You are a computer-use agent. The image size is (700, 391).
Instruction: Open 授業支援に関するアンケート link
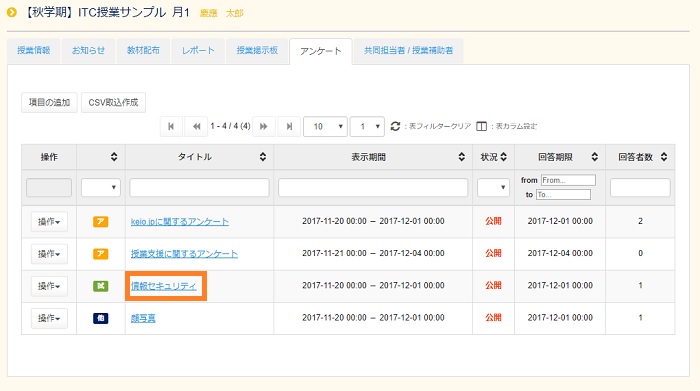coord(184,254)
